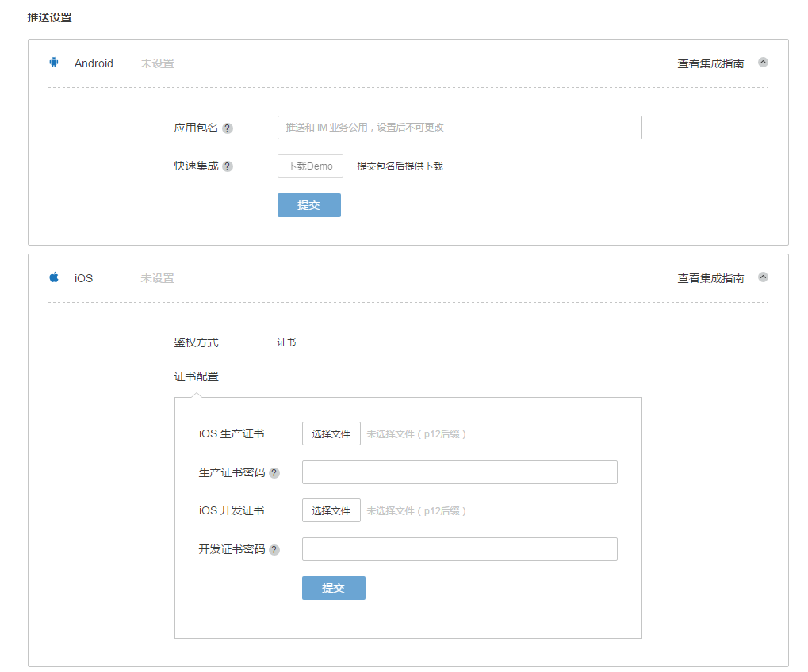Click the 下载Demo button
The image size is (808, 672).
click(x=310, y=166)
